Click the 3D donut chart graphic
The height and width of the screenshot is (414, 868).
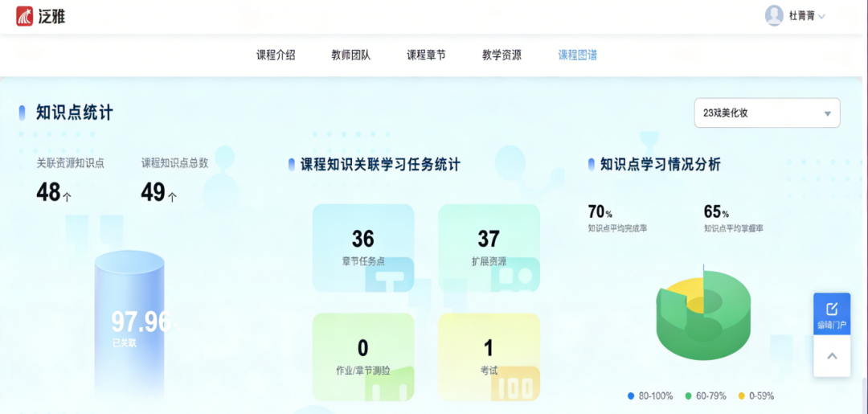click(x=703, y=315)
